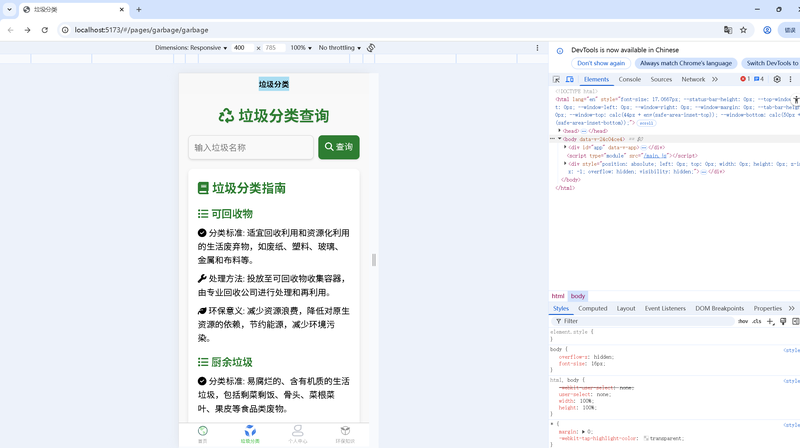Open the DOM Breakpoints tab
This screenshot has width=800, height=448.
719,308
